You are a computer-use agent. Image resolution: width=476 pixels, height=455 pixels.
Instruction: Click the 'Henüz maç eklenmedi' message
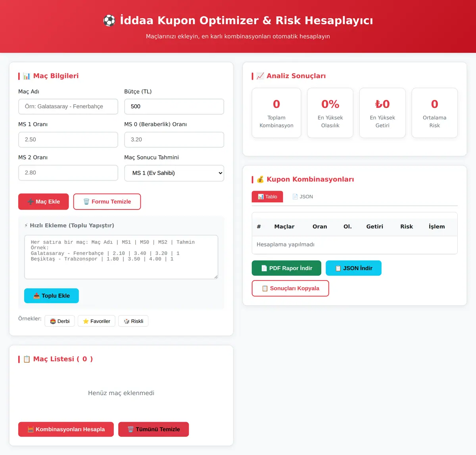[121, 393]
